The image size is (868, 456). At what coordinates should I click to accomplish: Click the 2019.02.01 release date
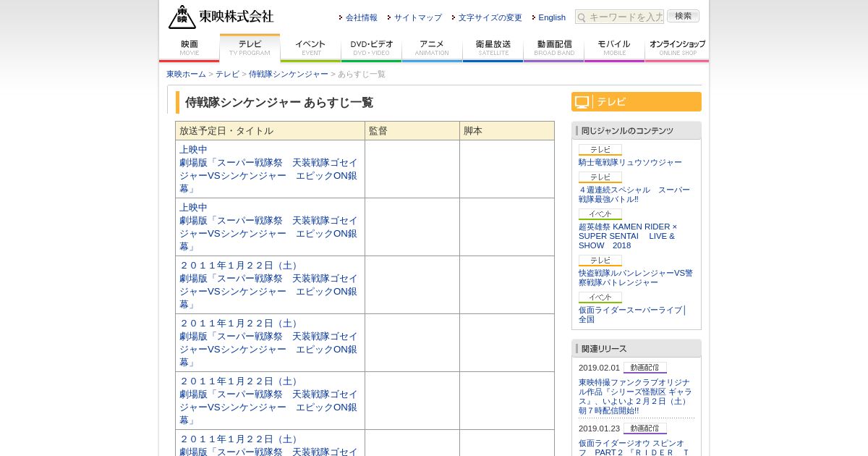(x=599, y=368)
